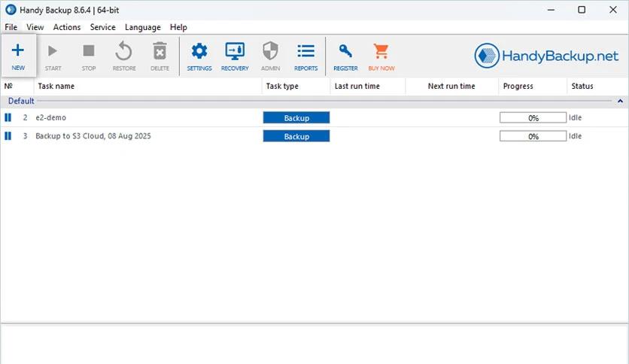Click the e2-demo progress bar
The height and width of the screenshot is (364, 629).
pyautogui.click(x=533, y=118)
